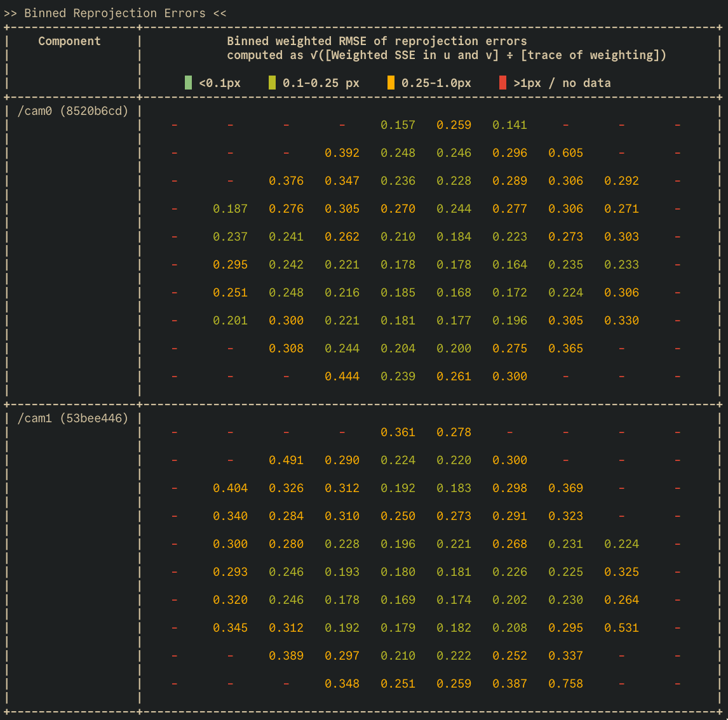Viewport: 728px width, 720px height.
Task: Select the '/cam1 (53bee446)' component label
Action: tap(73, 418)
